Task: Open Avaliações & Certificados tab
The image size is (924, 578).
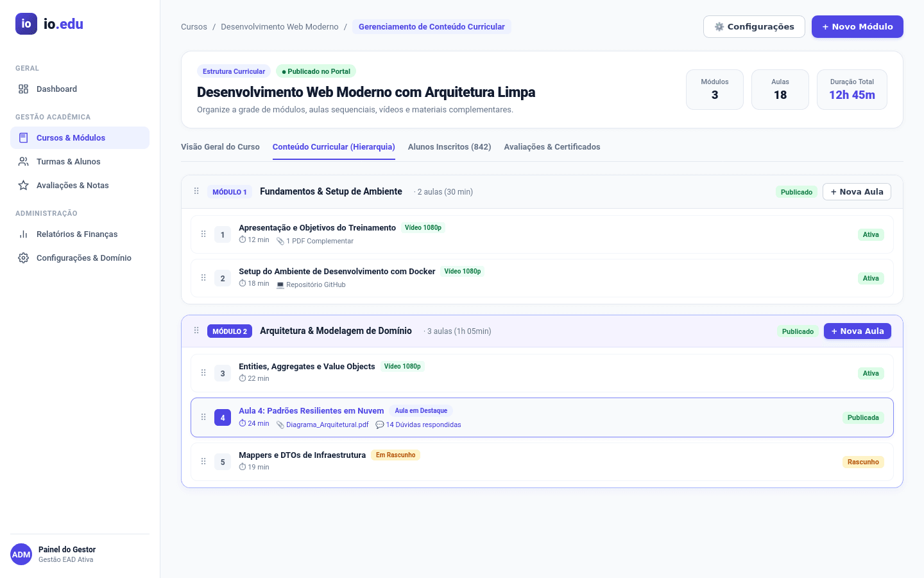Action: 552,147
